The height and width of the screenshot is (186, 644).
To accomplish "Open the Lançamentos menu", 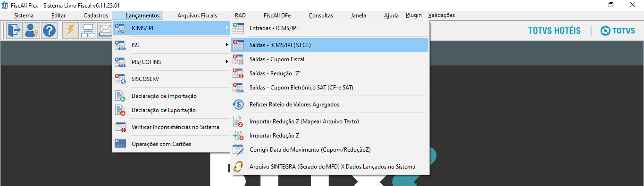I will (x=142, y=16).
